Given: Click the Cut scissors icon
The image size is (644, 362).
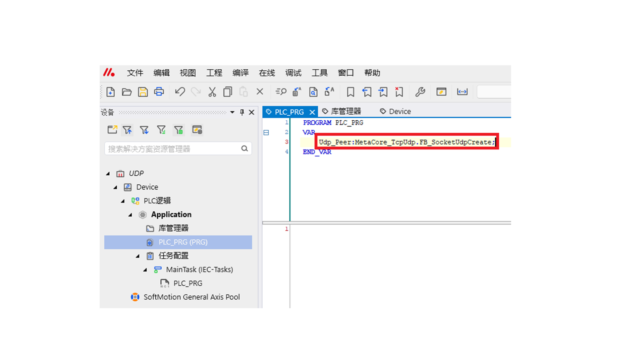Looking at the screenshot, I should [x=212, y=92].
